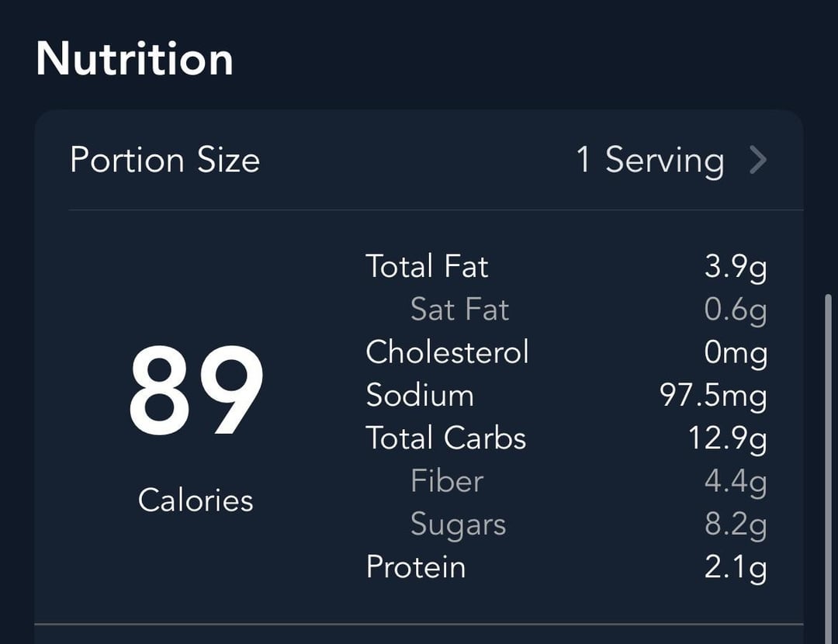Select the Cholesterol row label
This screenshot has width=838, height=644.
[x=448, y=352]
